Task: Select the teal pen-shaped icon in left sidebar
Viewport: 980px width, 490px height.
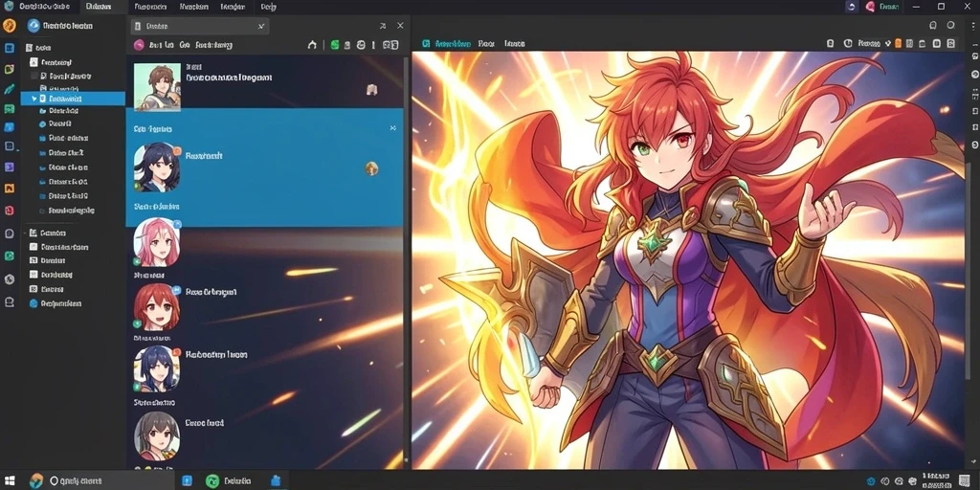Action: click(10, 89)
